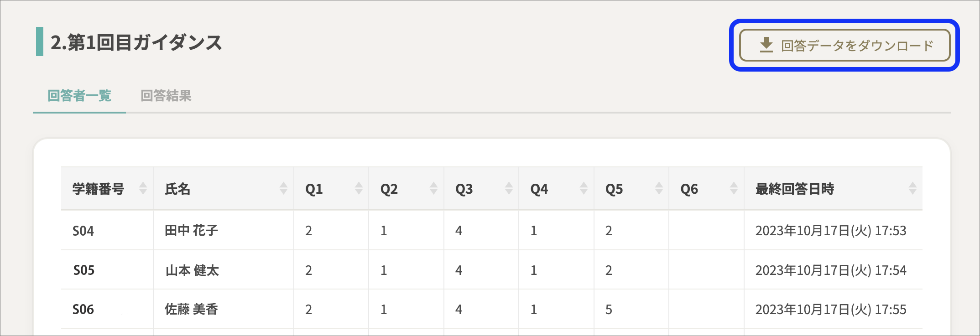Click 回答データをダウンロード button

[844, 45]
